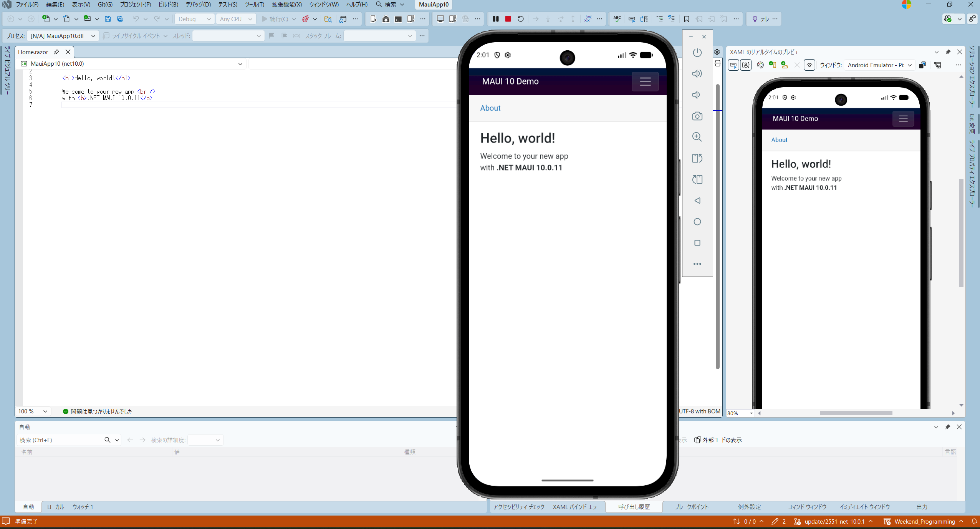Click the Restart debugging icon
This screenshot has height=529, width=980.
click(521, 19)
